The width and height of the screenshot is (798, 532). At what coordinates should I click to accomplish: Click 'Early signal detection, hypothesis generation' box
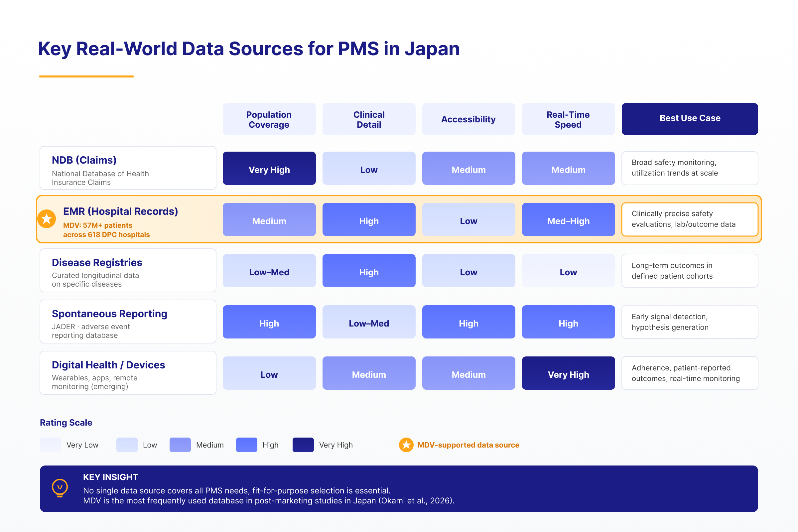[x=690, y=322]
